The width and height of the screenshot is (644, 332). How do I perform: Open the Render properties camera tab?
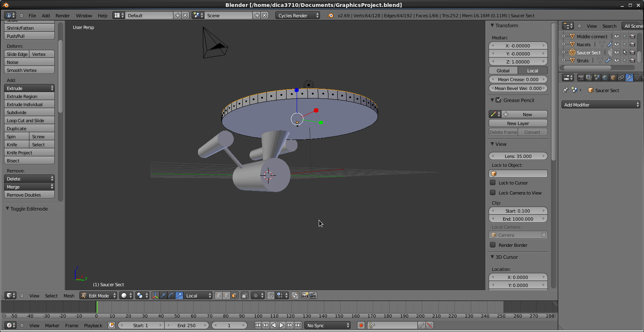[x=581, y=78]
